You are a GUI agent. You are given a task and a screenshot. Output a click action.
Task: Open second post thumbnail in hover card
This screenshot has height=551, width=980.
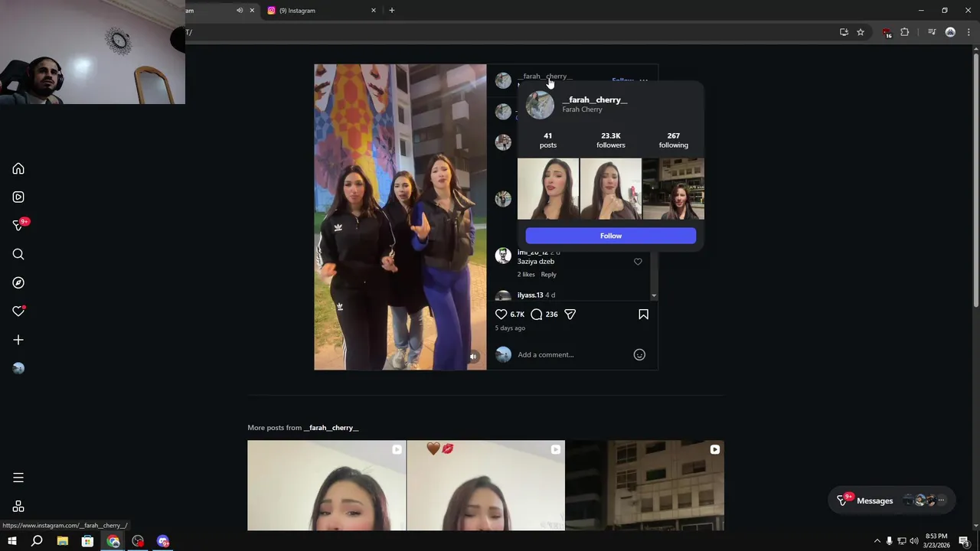[611, 189]
